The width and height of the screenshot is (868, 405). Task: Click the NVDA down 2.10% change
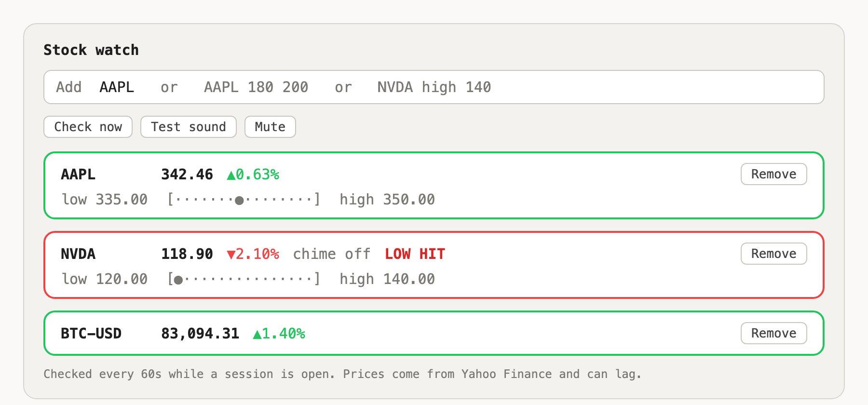pyautogui.click(x=253, y=254)
